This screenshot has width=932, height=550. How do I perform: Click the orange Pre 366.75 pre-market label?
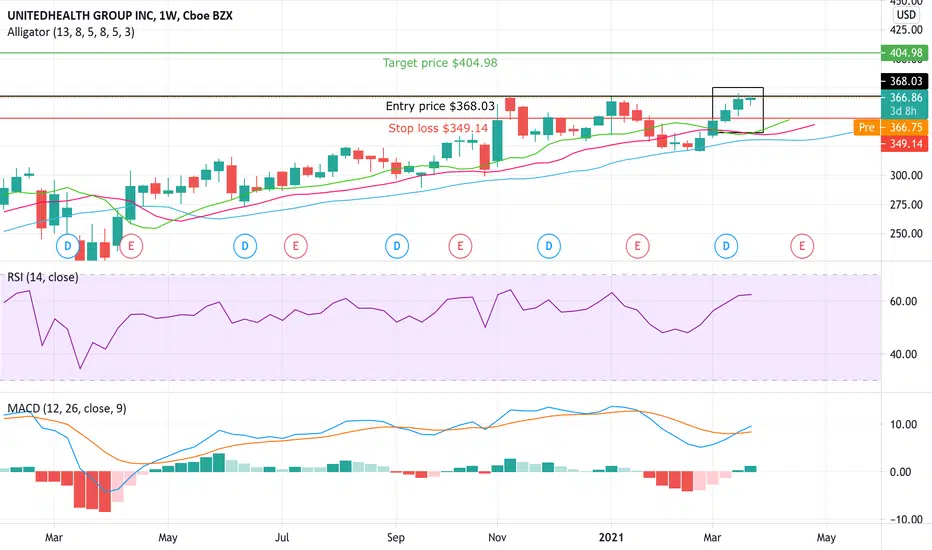[890, 127]
